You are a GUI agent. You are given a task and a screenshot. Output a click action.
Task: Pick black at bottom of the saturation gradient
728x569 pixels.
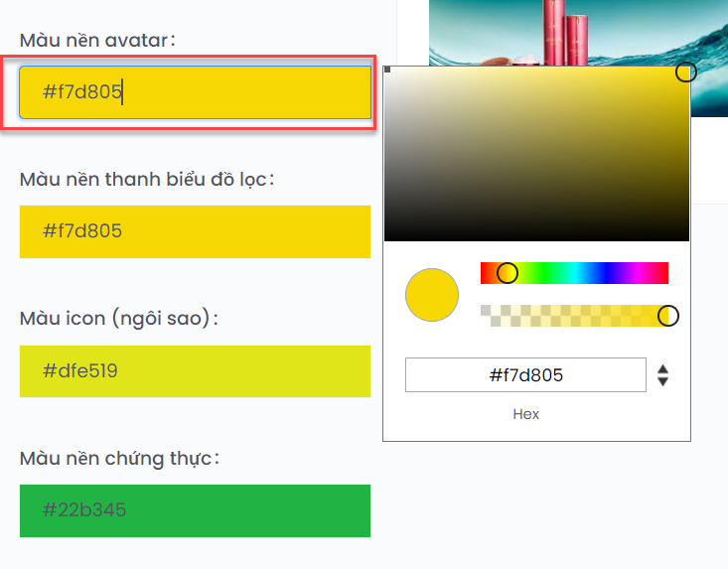(x=536, y=236)
